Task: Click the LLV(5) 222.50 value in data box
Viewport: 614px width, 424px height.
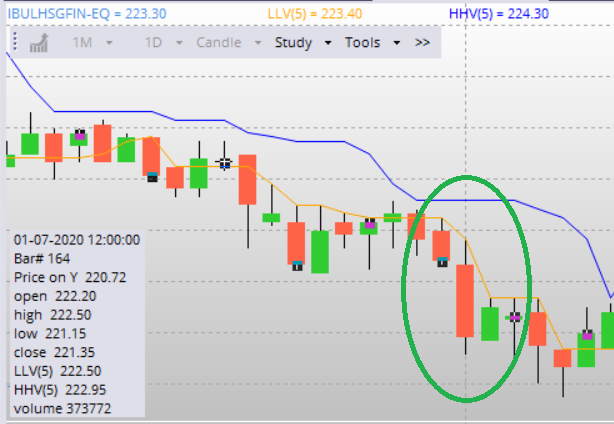Action: [57, 371]
